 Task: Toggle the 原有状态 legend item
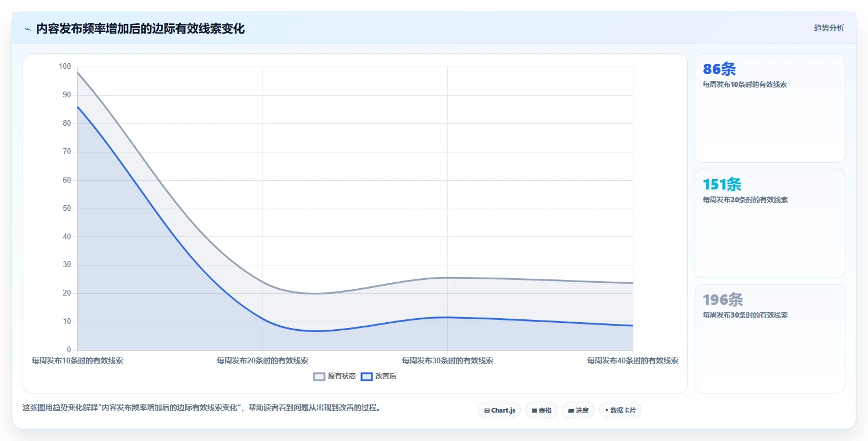click(334, 376)
